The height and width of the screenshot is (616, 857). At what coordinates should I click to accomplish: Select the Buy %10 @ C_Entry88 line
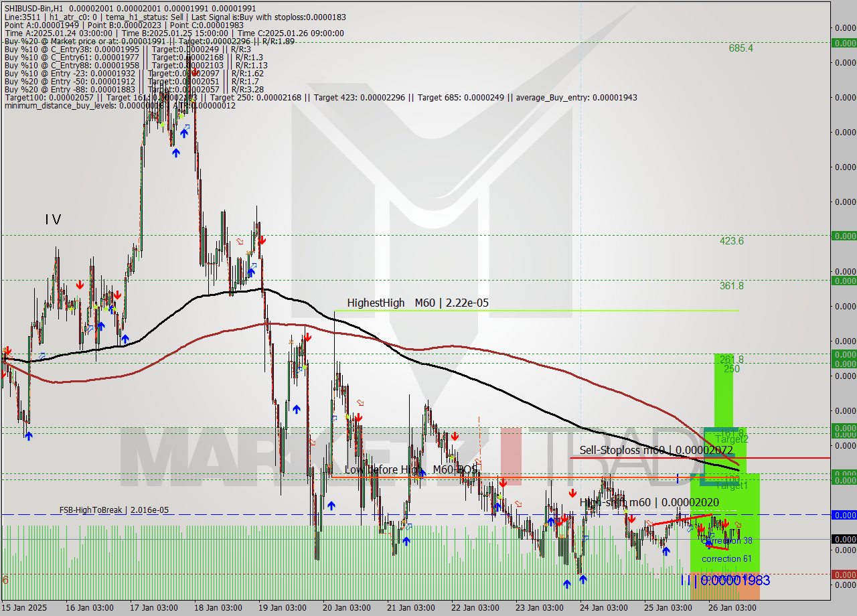[135, 65]
